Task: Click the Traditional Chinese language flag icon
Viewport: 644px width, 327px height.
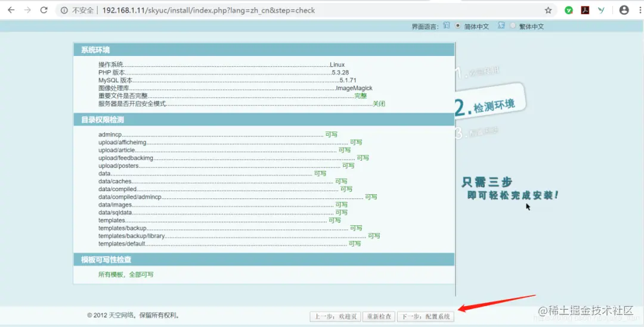Action: coord(501,26)
